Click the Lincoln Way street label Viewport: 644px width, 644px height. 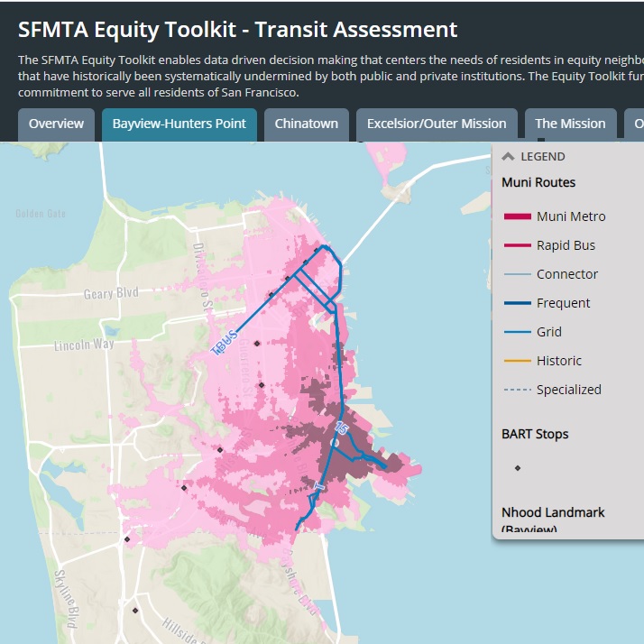tap(83, 345)
